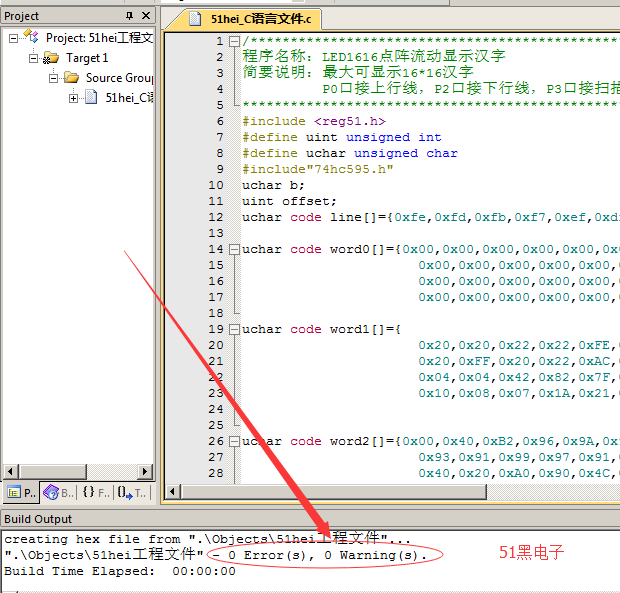Expand the 51hei_C file tree node
Screen dimensions: 620x593
click(73, 98)
